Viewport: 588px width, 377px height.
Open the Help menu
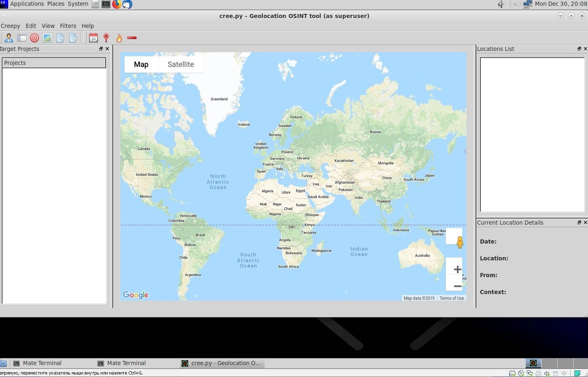pos(88,26)
